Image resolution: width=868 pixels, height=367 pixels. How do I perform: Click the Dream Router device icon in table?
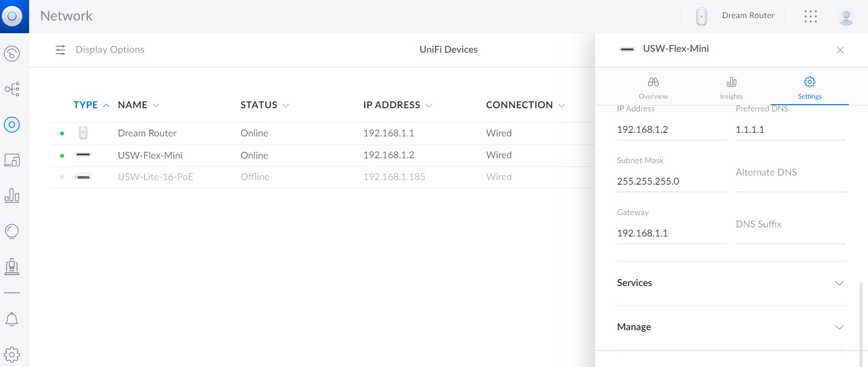click(x=83, y=133)
